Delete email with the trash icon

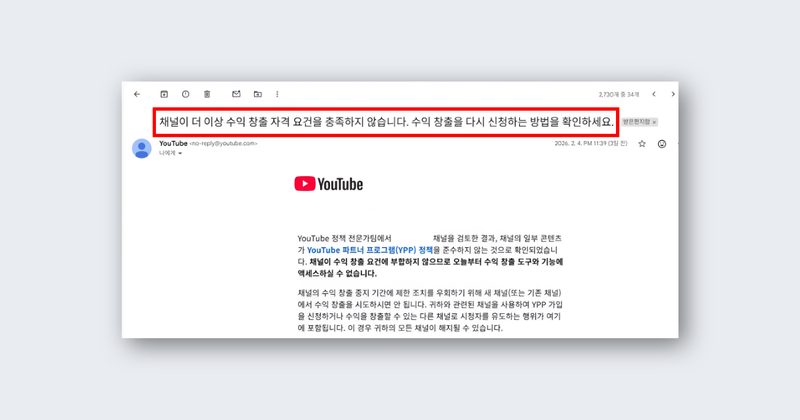[207, 94]
